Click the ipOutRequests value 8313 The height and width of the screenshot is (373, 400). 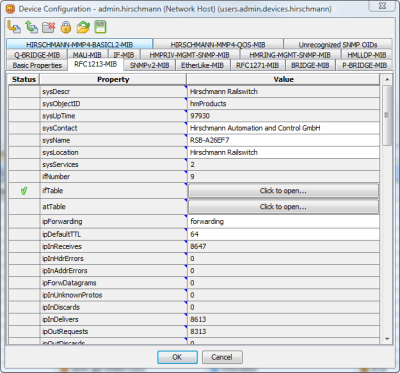coord(283,332)
